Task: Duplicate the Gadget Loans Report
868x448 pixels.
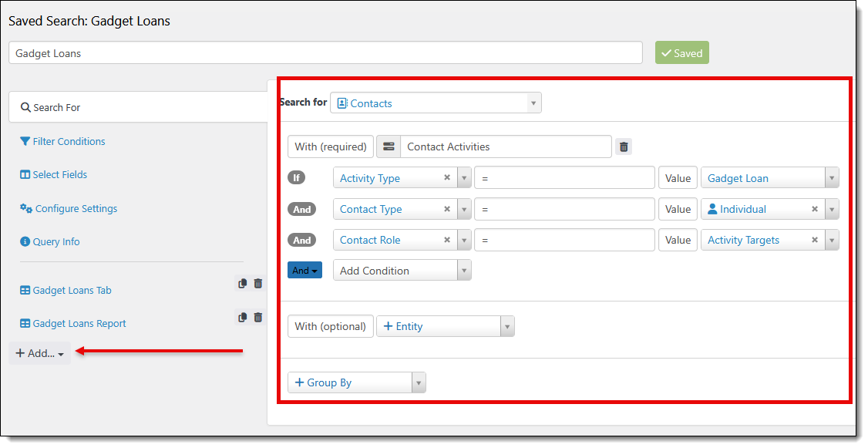Action: (x=242, y=317)
